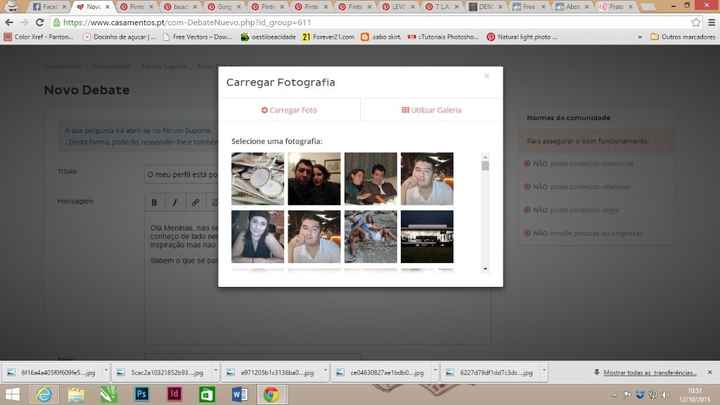
Task: Open download options arrow for 6227d jpg
Action: click(x=544, y=370)
